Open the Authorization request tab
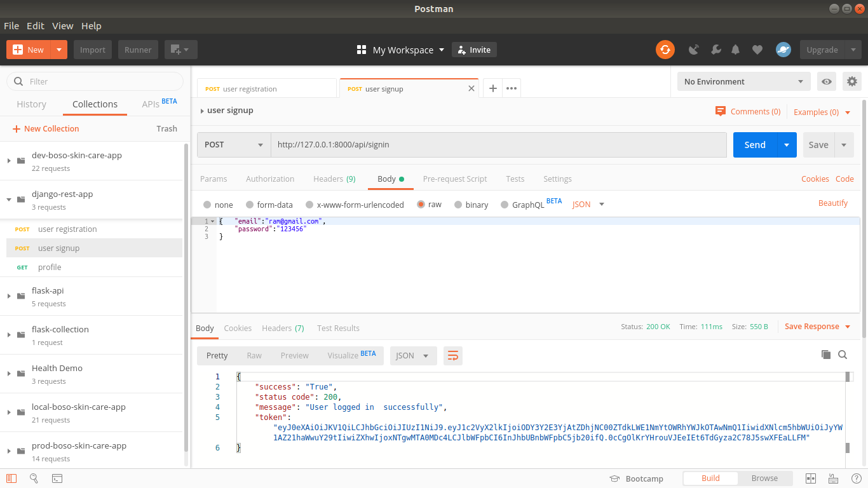Screen dimensions: 868x488 (x=270, y=179)
